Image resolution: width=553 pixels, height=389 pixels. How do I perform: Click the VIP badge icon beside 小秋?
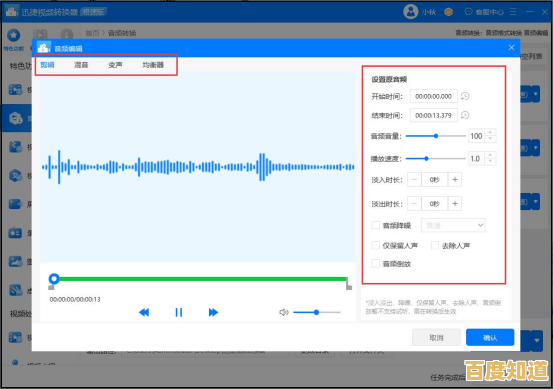(x=449, y=12)
